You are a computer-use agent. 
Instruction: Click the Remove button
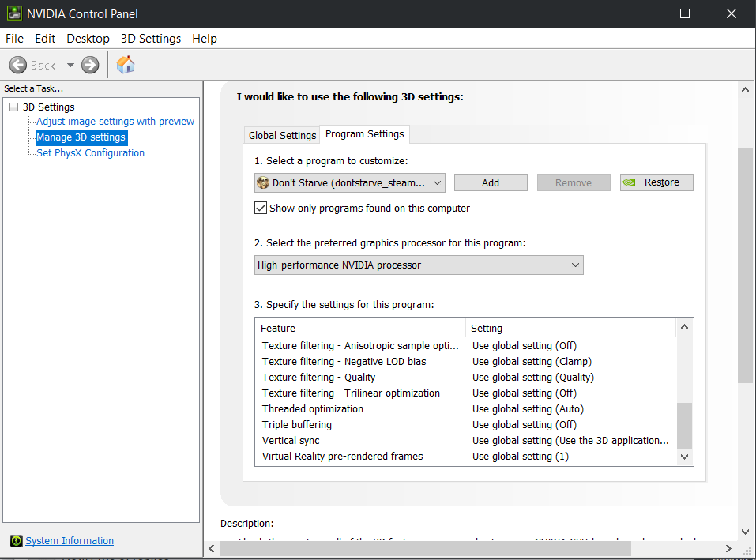pos(574,182)
